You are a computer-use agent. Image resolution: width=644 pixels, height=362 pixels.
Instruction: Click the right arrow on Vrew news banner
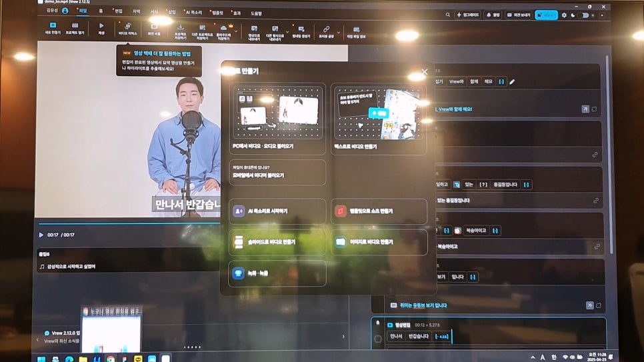(343, 336)
